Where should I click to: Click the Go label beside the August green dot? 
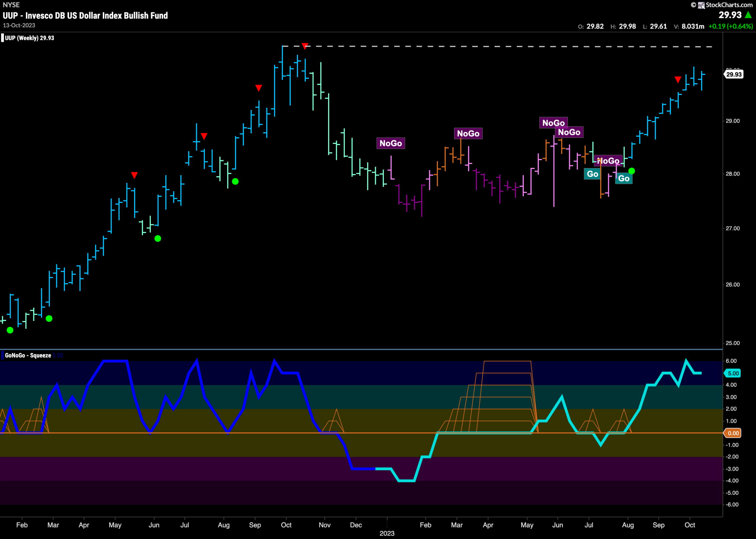pyautogui.click(x=623, y=178)
